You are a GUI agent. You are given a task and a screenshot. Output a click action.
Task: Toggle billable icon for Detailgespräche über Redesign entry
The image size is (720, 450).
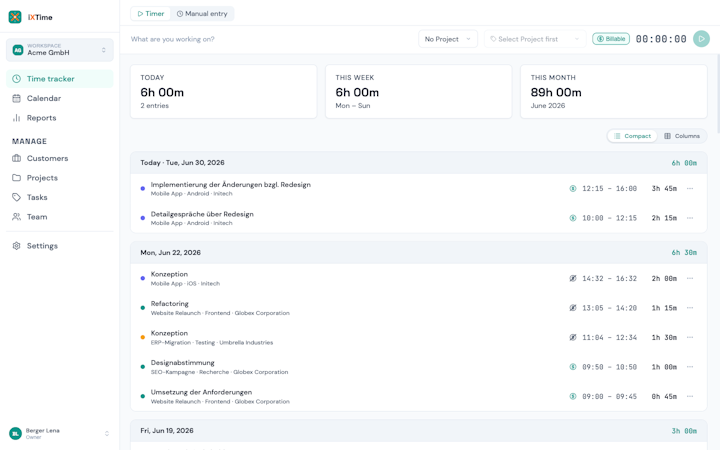tap(573, 218)
